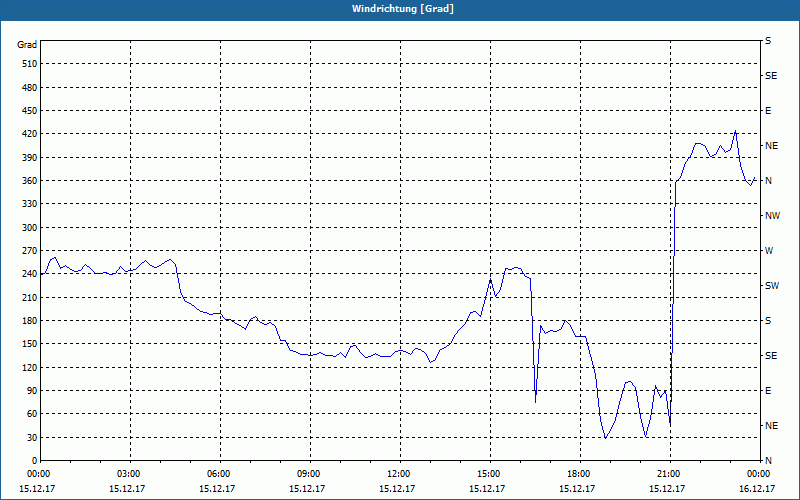Click the 330 degree axis label

[x=30, y=204]
